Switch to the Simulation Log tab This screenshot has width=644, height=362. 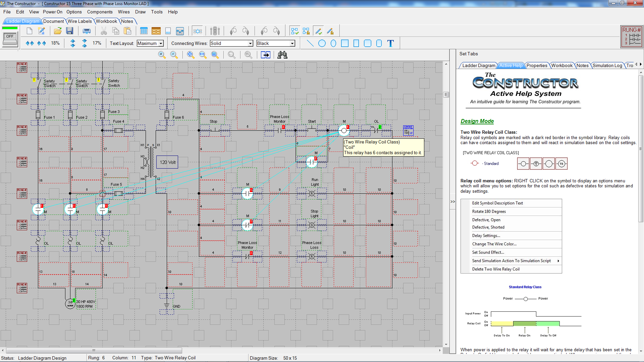pos(607,65)
